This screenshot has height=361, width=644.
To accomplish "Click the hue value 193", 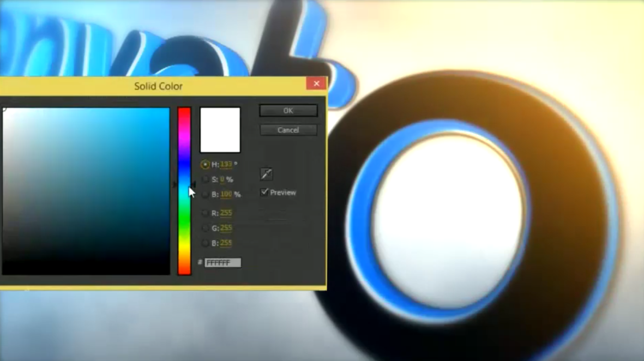I will point(226,164).
